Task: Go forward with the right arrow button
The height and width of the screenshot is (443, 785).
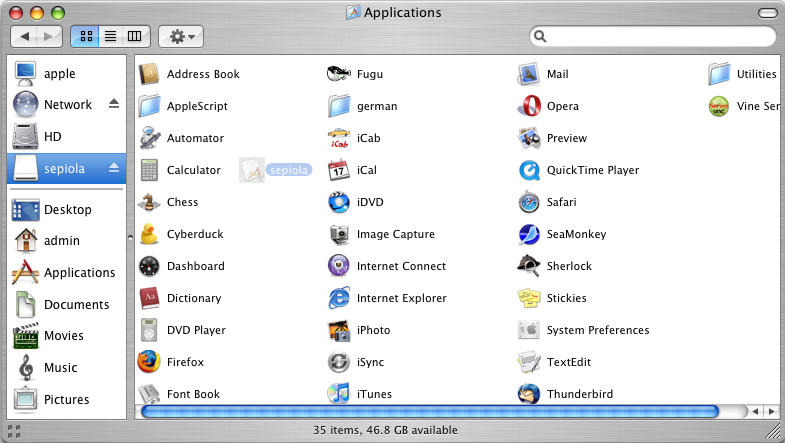Action: pyautogui.click(x=49, y=36)
